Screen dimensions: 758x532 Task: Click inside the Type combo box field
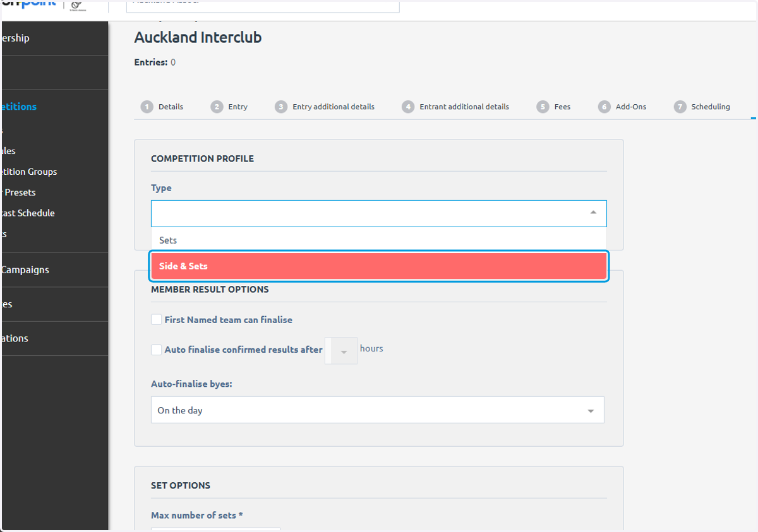[x=379, y=213]
